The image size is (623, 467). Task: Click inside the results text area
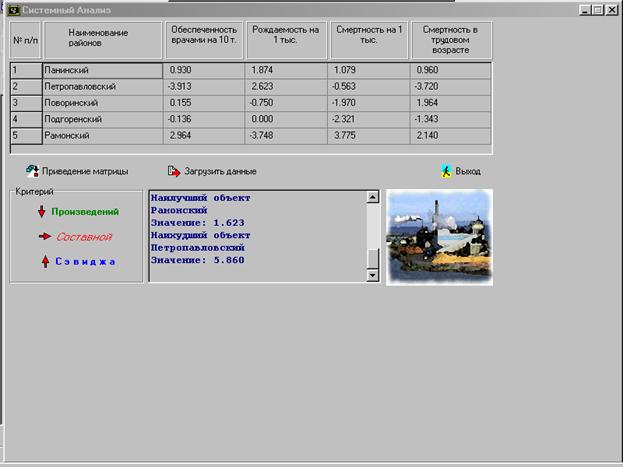257,236
